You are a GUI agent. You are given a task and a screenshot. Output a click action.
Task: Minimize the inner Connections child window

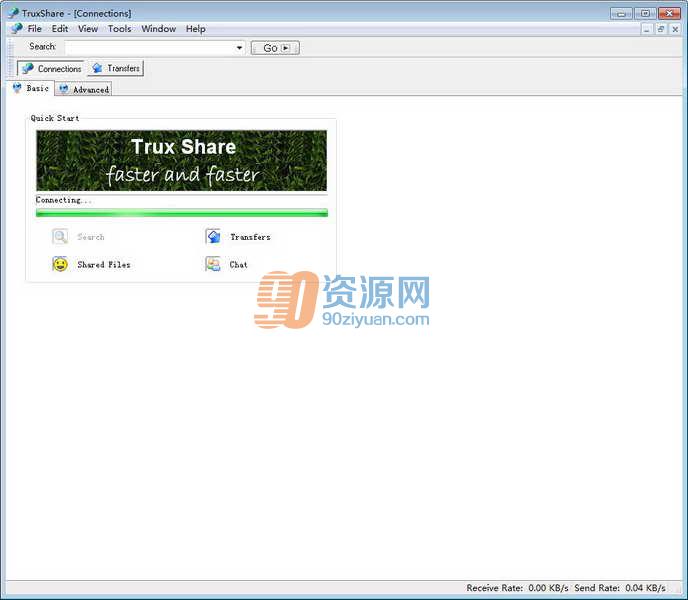[646, 29]
